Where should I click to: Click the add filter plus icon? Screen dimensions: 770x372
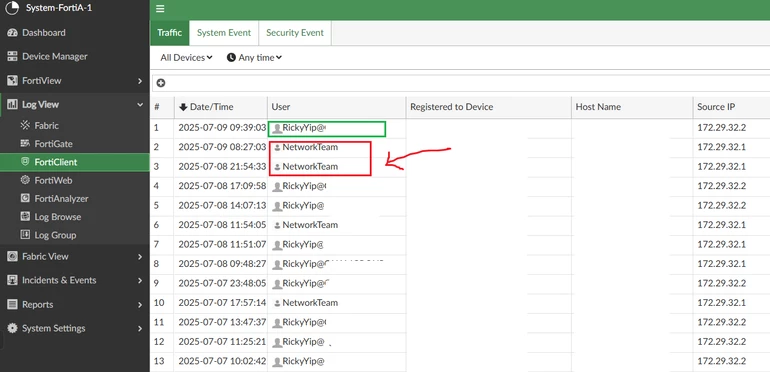(161, 83)
